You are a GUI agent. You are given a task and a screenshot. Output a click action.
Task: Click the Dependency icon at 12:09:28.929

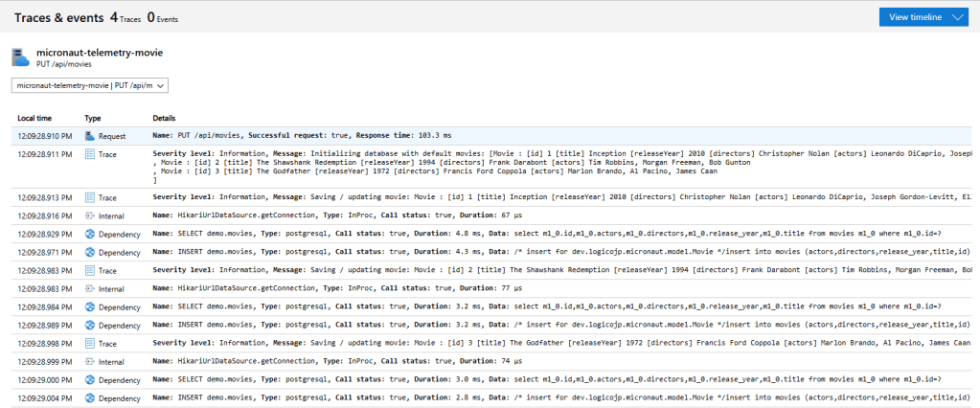coord(90,235)
